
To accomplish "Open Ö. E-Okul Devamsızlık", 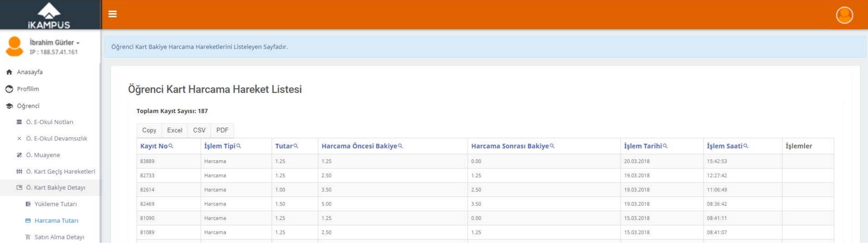I will click(57, 138).
